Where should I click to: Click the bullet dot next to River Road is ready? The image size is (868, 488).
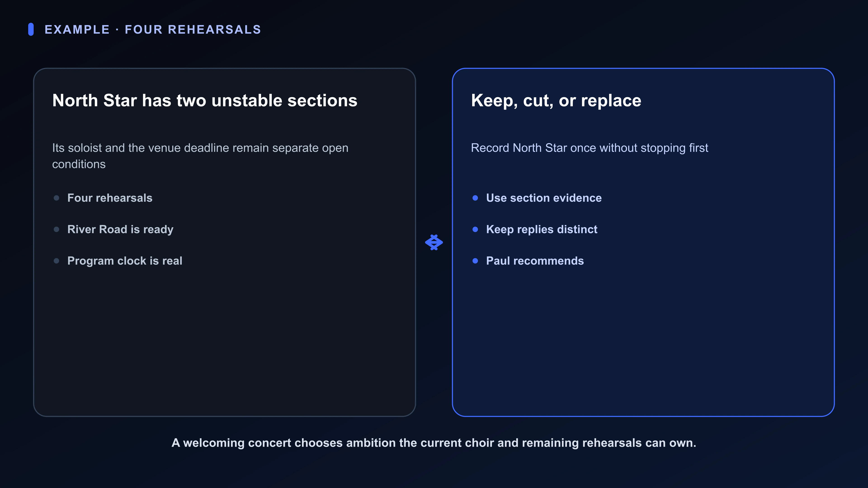point(57,229)
